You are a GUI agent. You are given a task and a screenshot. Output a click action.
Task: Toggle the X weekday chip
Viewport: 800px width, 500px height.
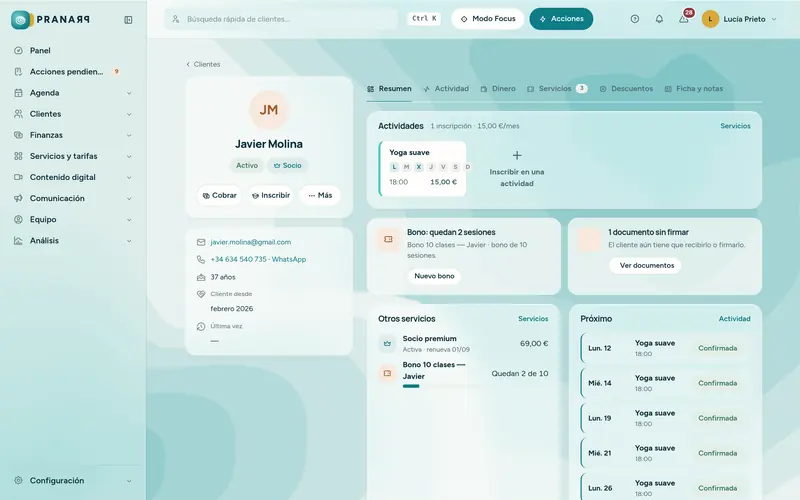419,167
